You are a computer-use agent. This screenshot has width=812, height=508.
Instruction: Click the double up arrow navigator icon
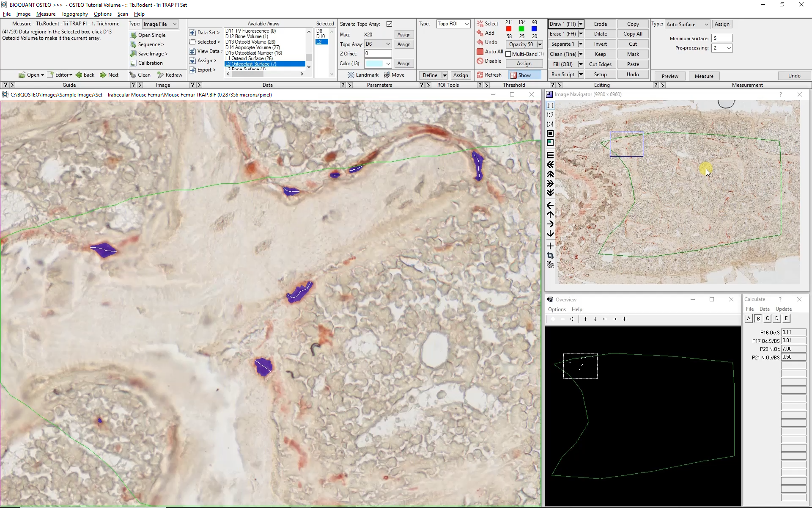click(x=550, y=174)
